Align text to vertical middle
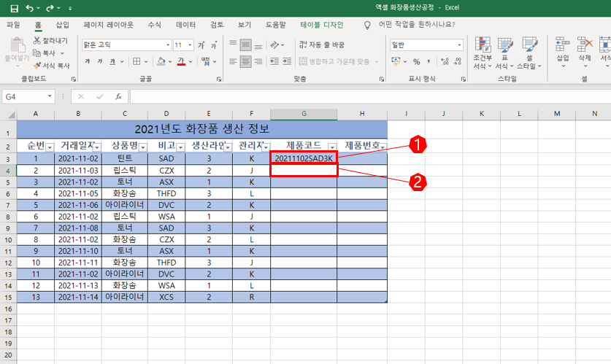Viewport: 611px width, 364px height. pos(245,45)
